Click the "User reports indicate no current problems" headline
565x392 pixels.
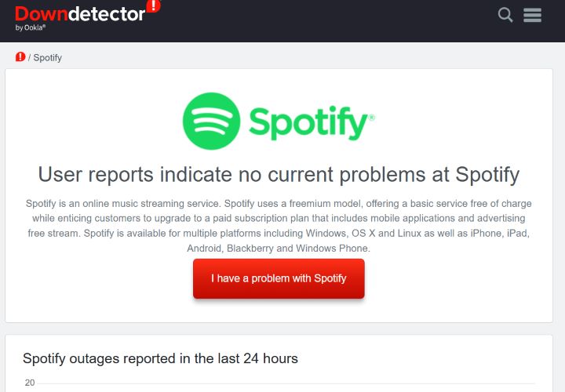coord(279,174)
